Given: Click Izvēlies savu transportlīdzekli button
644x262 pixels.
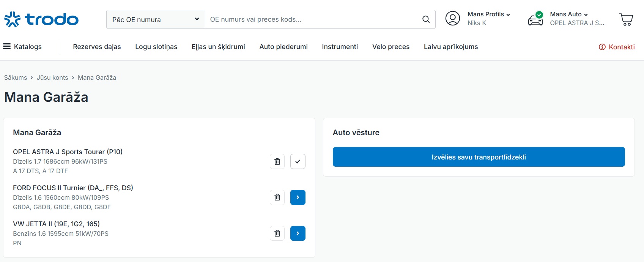Looking at the screenshot, I should [479, 157].
